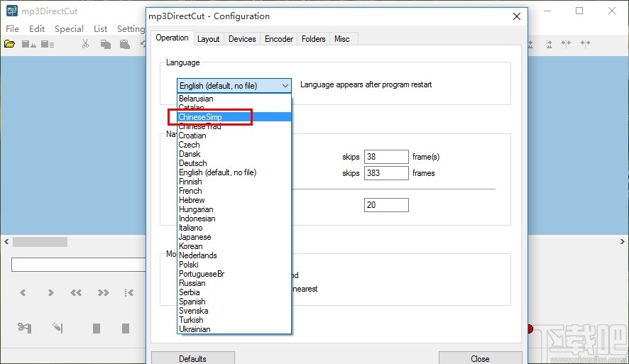The image size is (629, 364).
Task: Switch to the Operation tab
Action: coord(172,38)
